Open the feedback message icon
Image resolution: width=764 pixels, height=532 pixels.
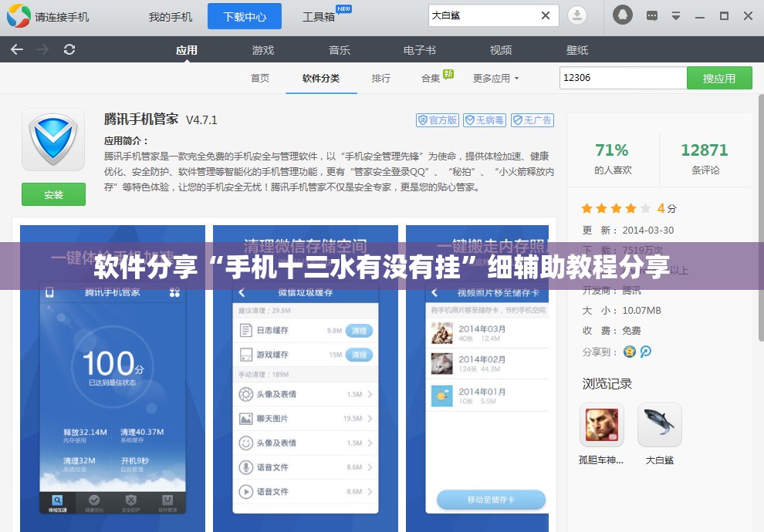[x=652, y=16]
